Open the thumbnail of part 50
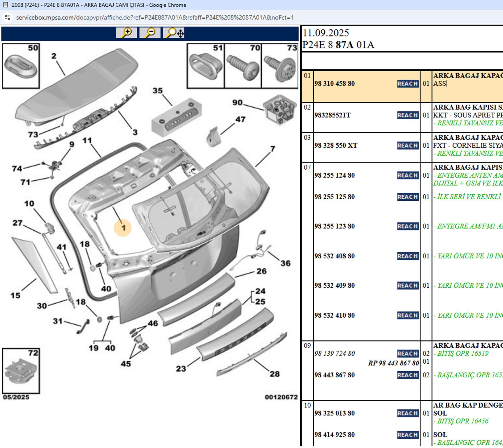The width and height of the screenshot is (503, 448). [x=21, y=66]
